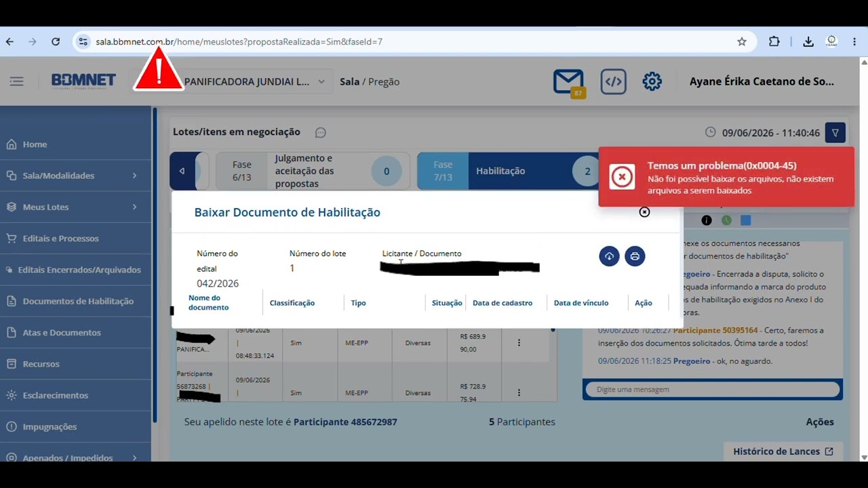Click the browser address bar URL
The width and height of the screenshot is (868, 488).
(239, 41)
